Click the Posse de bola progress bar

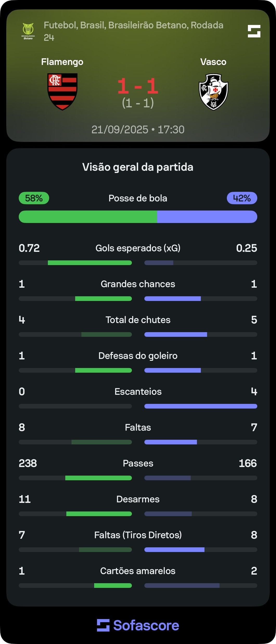coord(138,217)
